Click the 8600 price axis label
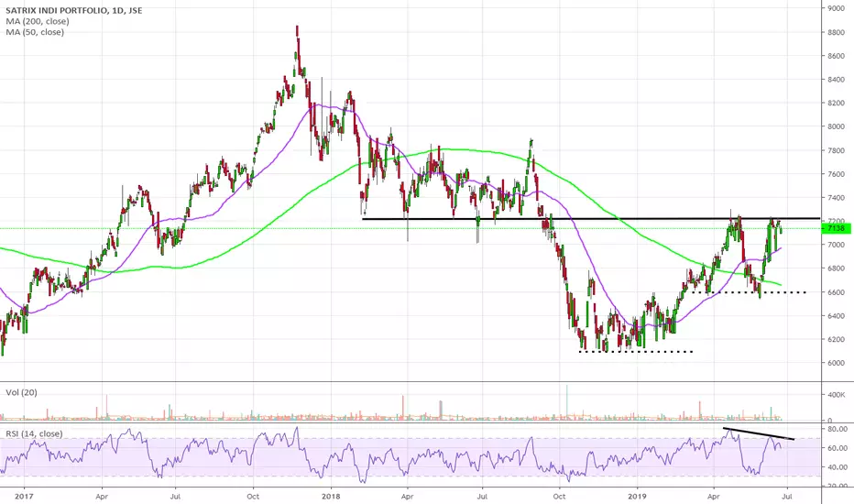 836,56
